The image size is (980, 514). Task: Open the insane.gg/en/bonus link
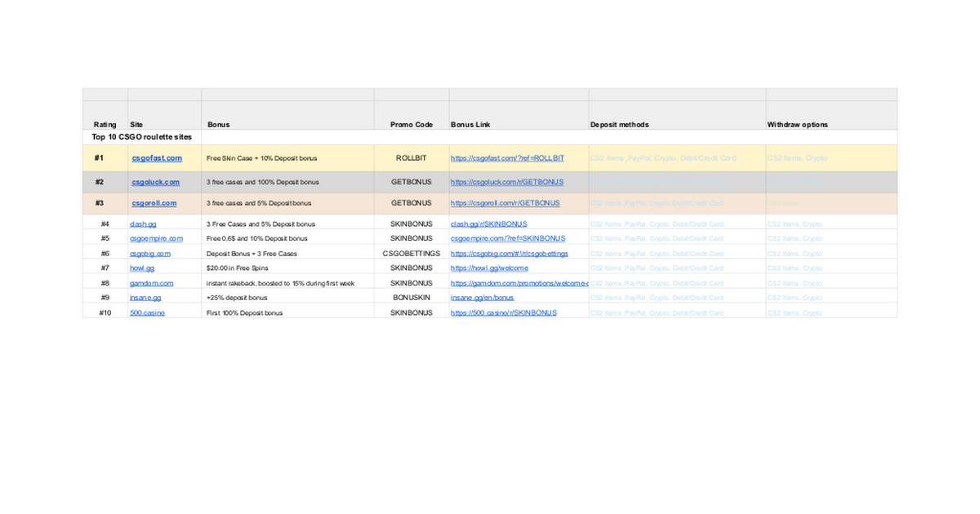482,298
